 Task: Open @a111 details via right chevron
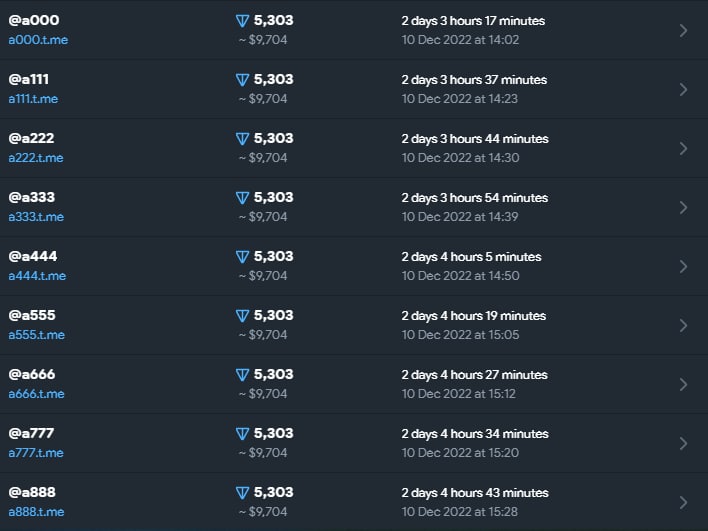pyautogui.click(x=683, y=89)
